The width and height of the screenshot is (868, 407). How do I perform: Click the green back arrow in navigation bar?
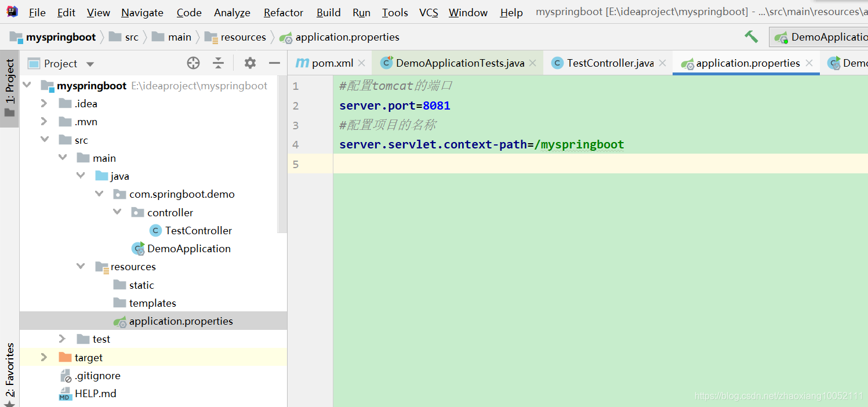pos(751,36)
